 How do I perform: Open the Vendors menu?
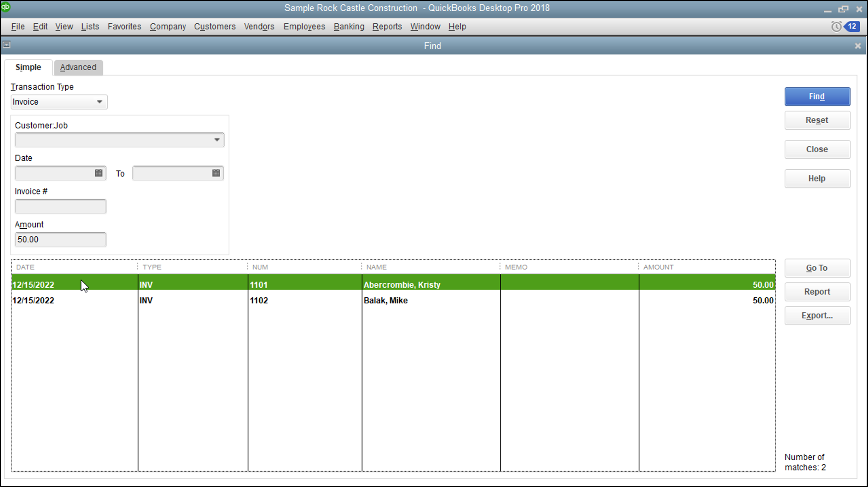(x=259, y=26)
